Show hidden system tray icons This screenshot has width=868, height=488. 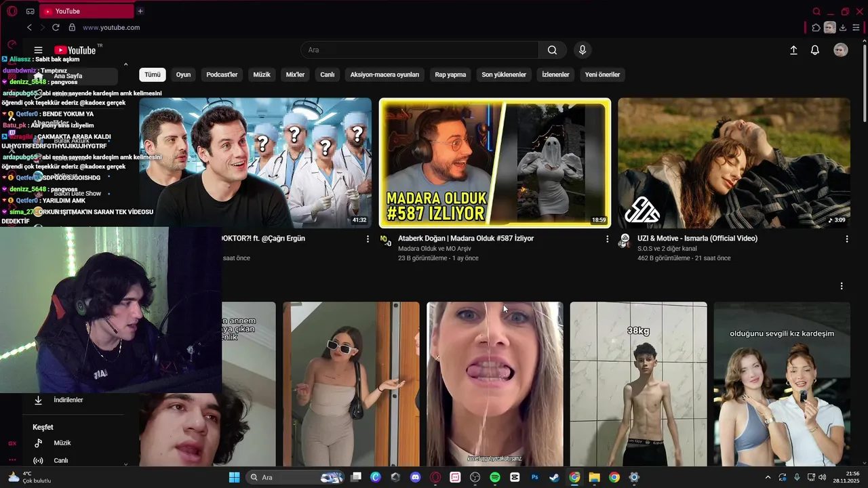768,477
